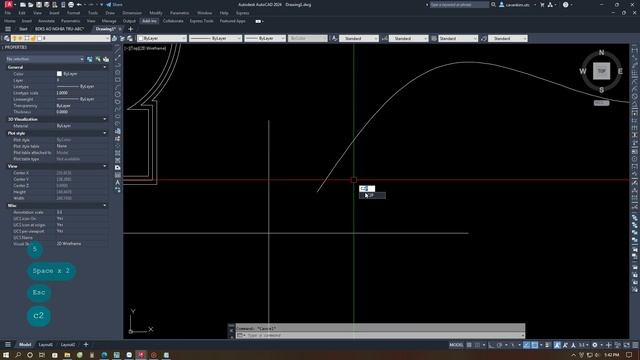Click the Windows Start button on taskbar
The width and height of the screenshot is (640, 360).
6,355
